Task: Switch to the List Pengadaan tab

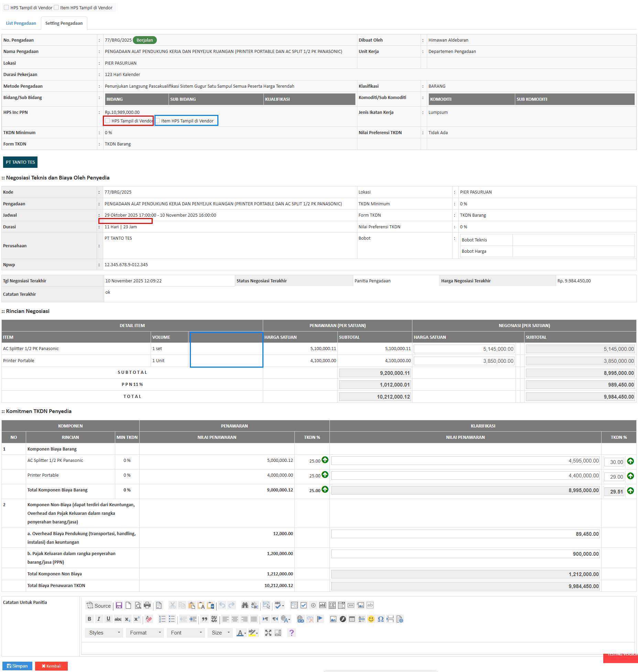Action: (x=21, y=23)
